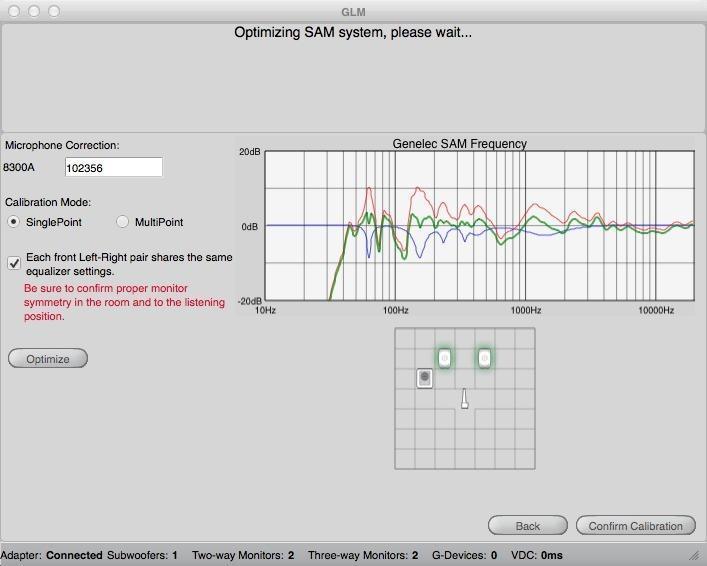Image resolution: width=707 pixels, height=566 pixels.
Task: Zoom the GLM window with maximize button
Action: [x=54, y=11]
